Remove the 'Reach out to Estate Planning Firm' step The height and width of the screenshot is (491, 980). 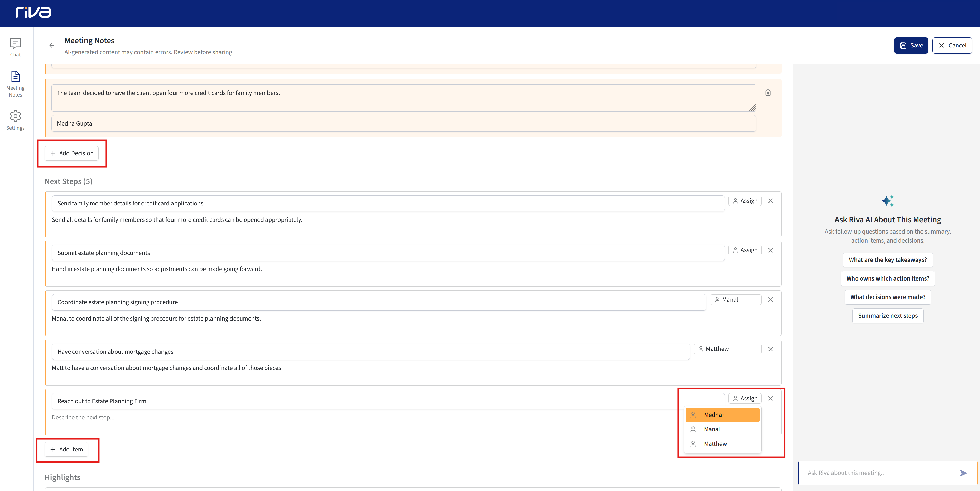[x=770, y=399]
